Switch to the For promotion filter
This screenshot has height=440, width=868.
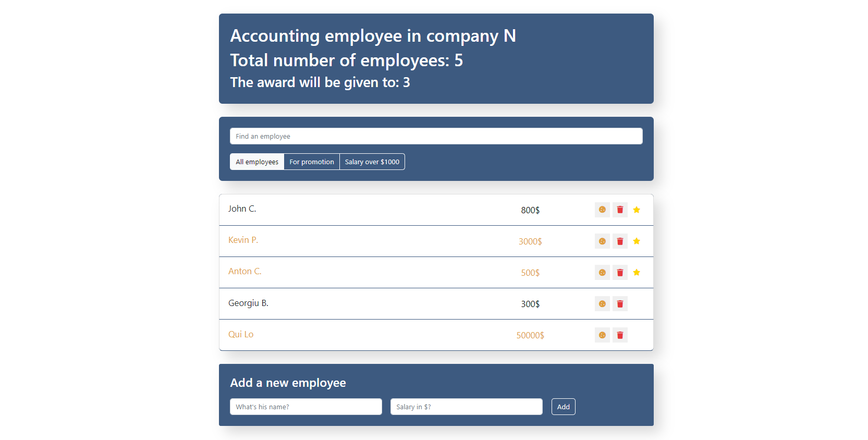pos(311,162)
